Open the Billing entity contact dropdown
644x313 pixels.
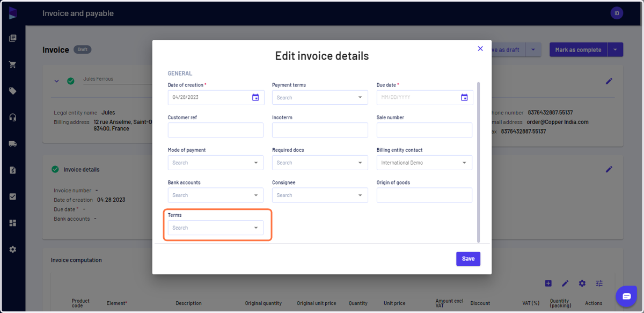(425, 163)
